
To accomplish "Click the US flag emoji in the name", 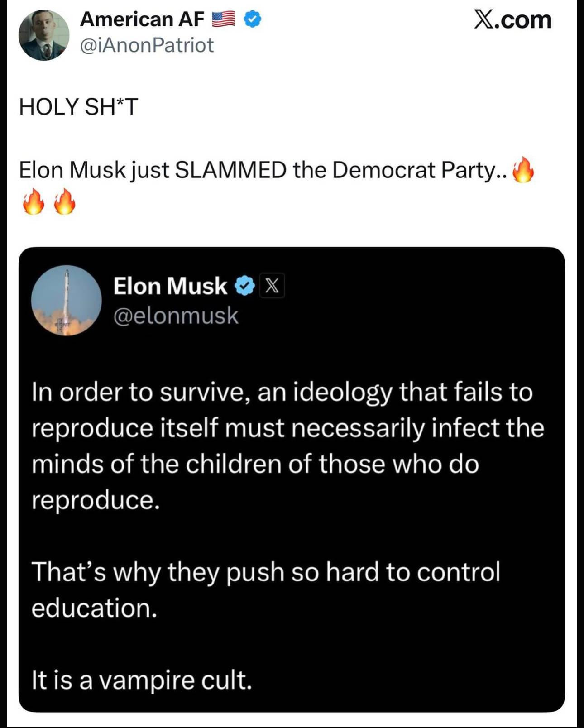I will point(224,19).
